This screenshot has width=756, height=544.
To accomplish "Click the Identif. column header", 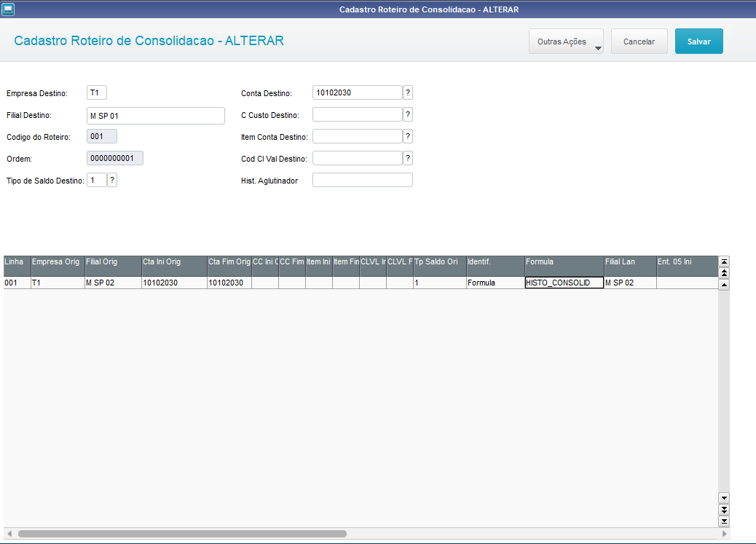I will click(496, 266).
